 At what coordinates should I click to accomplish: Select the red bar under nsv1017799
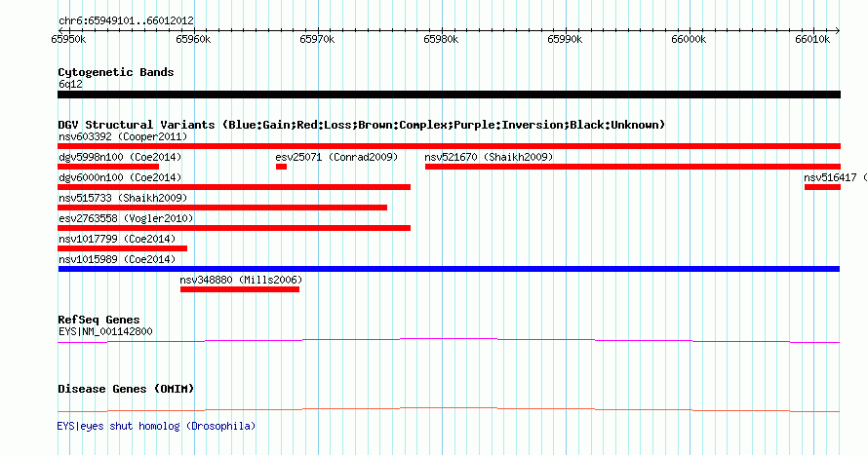122,248
